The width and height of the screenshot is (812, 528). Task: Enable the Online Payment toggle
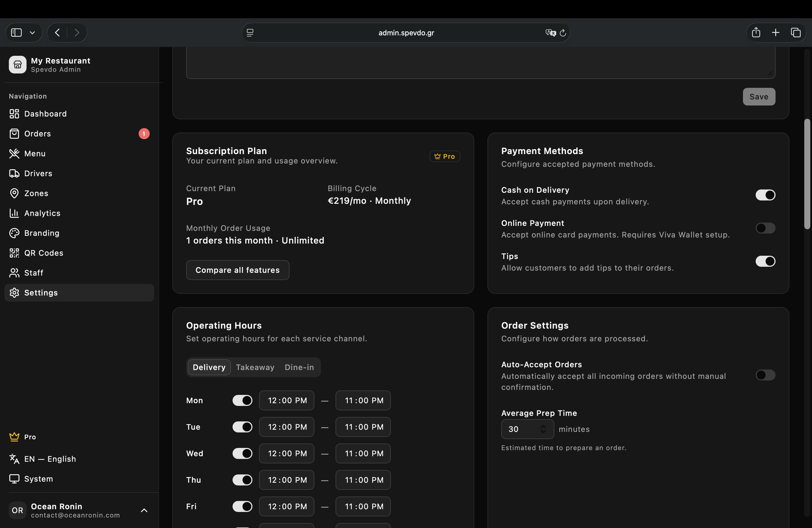pos(765,228)
